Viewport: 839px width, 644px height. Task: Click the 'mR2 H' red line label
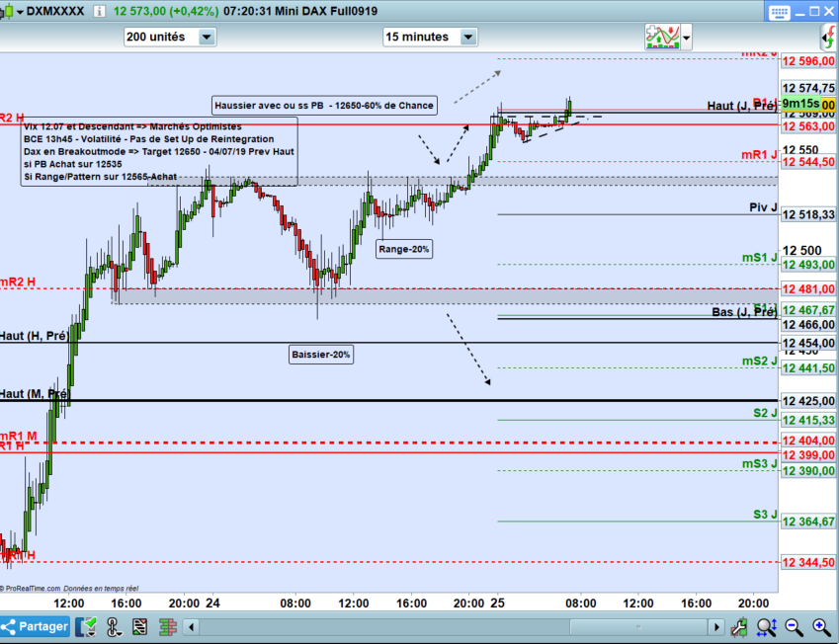(x=18, y=282)
